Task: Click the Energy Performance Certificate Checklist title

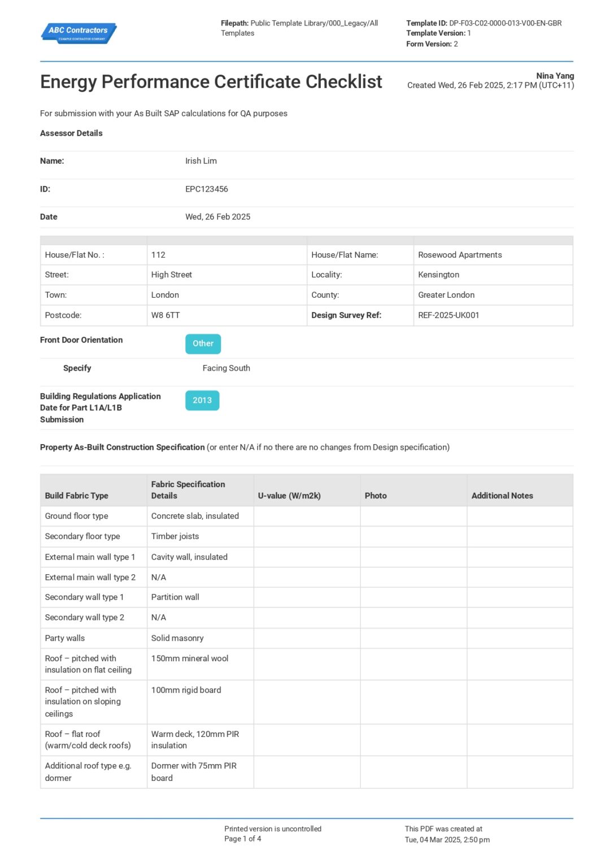Action: [211, 82]
